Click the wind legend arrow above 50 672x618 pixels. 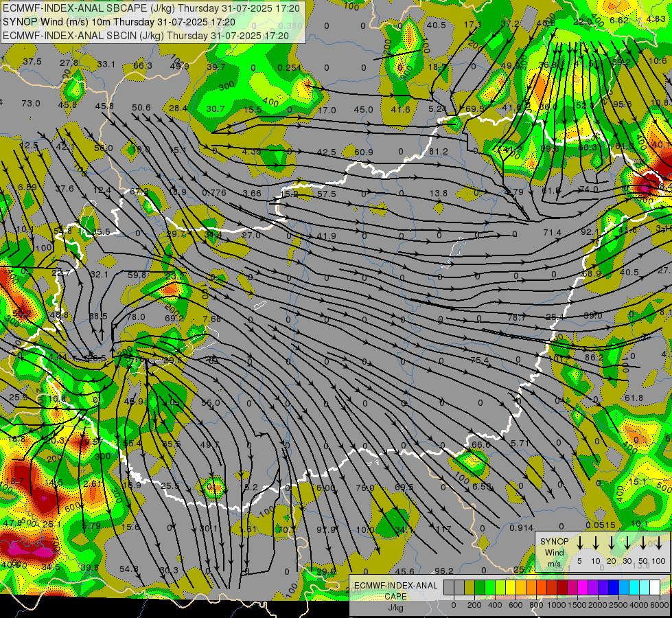(x=643, y=543)
